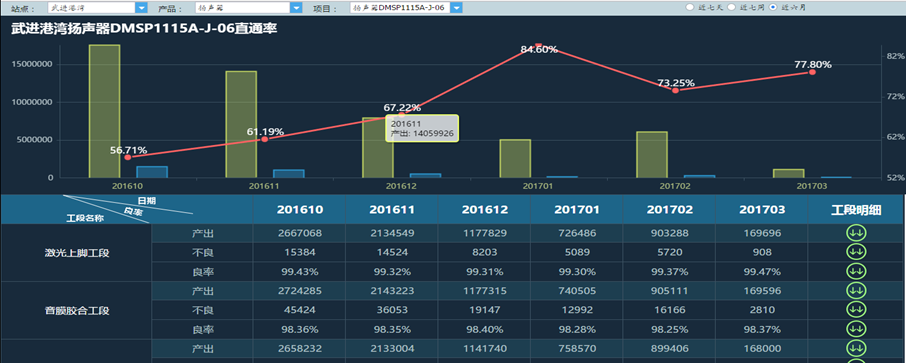
Task: Click the yellow output bar for 201703
Action: pos(789,173)
